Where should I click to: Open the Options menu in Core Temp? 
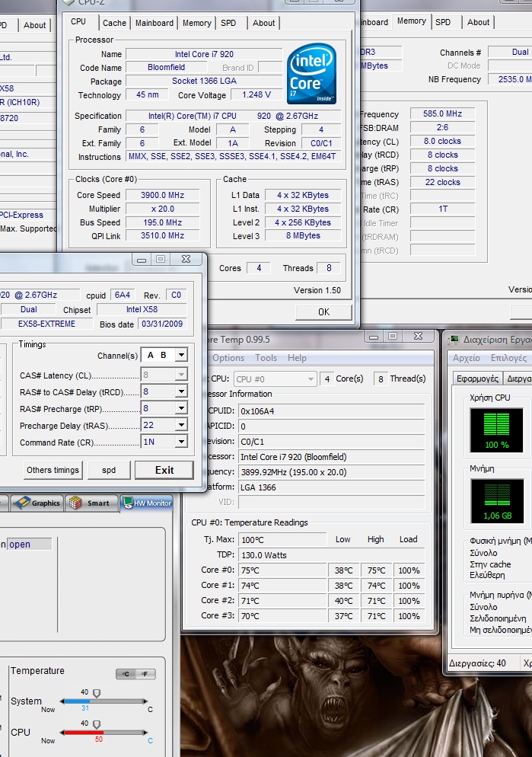[228, 358]
